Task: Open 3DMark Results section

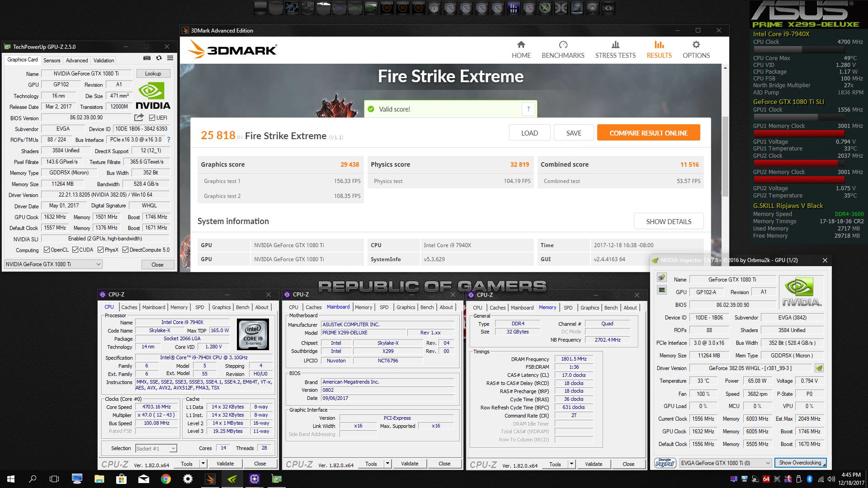Action: 659,50
